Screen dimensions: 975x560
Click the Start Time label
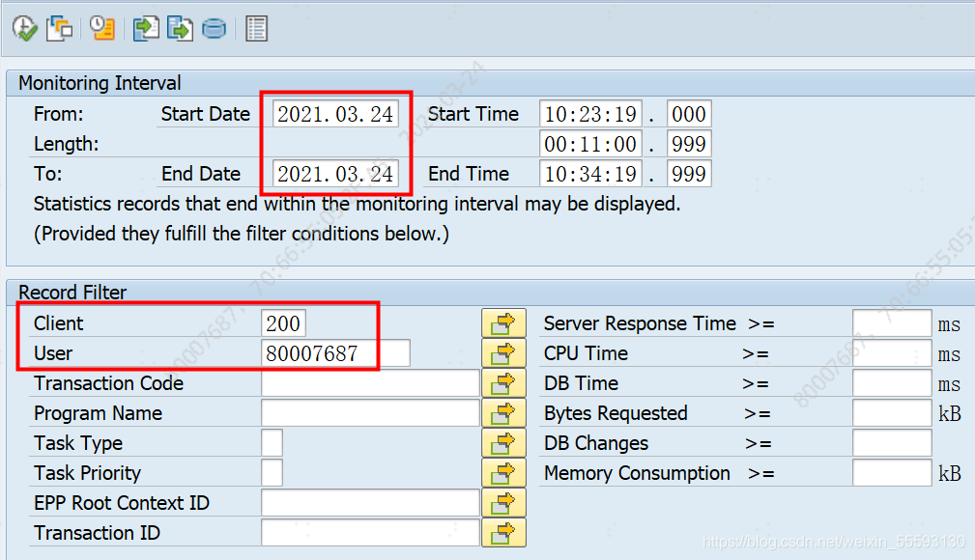[x=473, y=114]
